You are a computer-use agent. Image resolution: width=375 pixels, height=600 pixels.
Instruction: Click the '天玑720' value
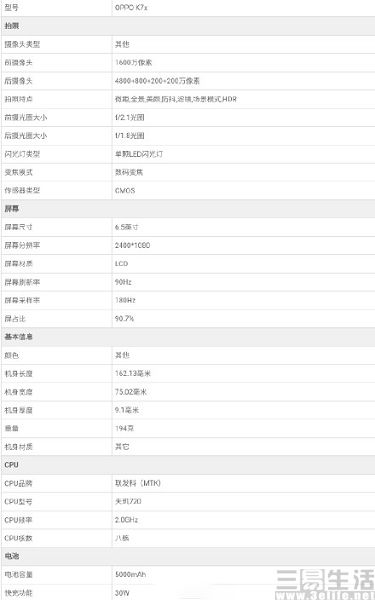tap(128, 502)
